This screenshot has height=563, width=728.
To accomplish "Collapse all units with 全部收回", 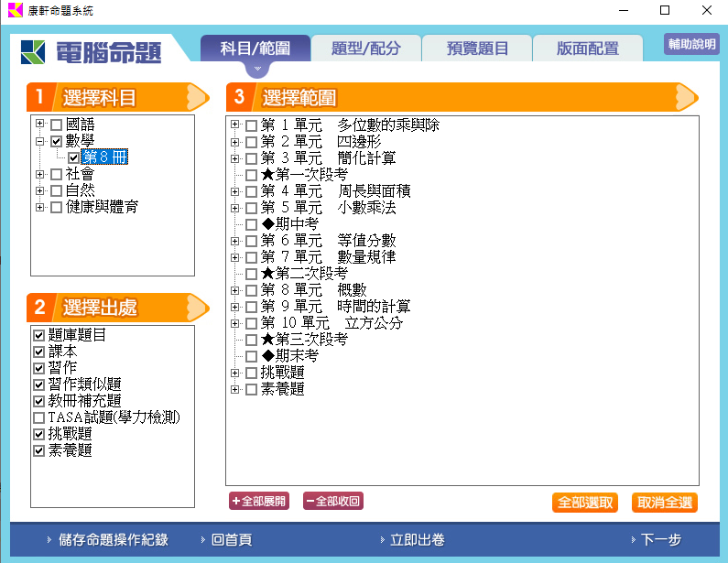I will [x=332, y=501].
